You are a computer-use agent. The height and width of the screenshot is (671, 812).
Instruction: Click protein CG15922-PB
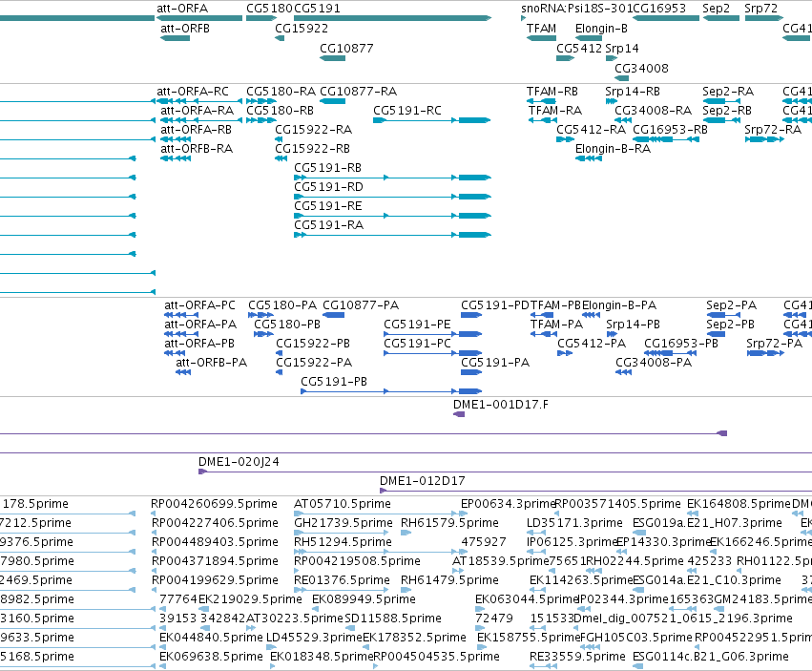[313, 344]
